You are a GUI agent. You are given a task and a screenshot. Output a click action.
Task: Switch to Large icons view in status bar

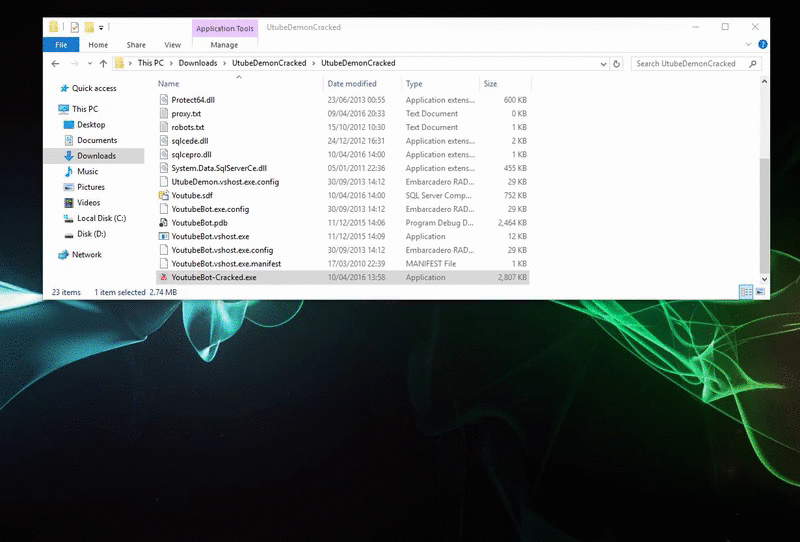[x=760, y=292]
